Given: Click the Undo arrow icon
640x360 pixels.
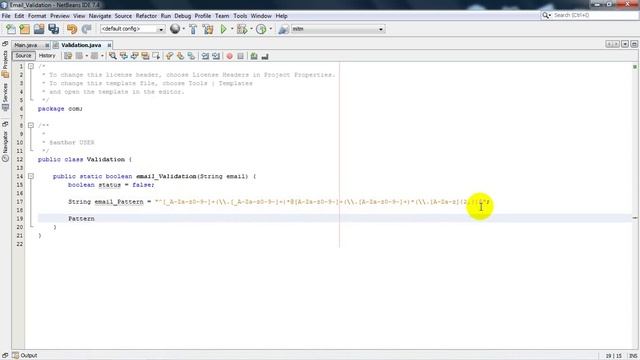Looking at the screenshot, I should [72, 29].
